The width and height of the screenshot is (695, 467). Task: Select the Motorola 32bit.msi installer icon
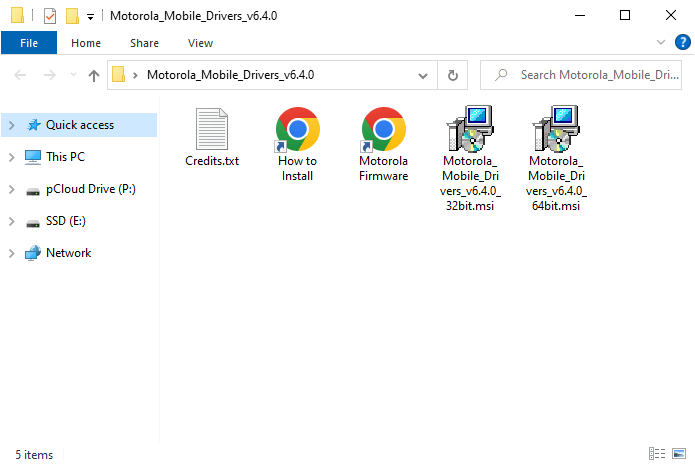click(x=470, y=128)
